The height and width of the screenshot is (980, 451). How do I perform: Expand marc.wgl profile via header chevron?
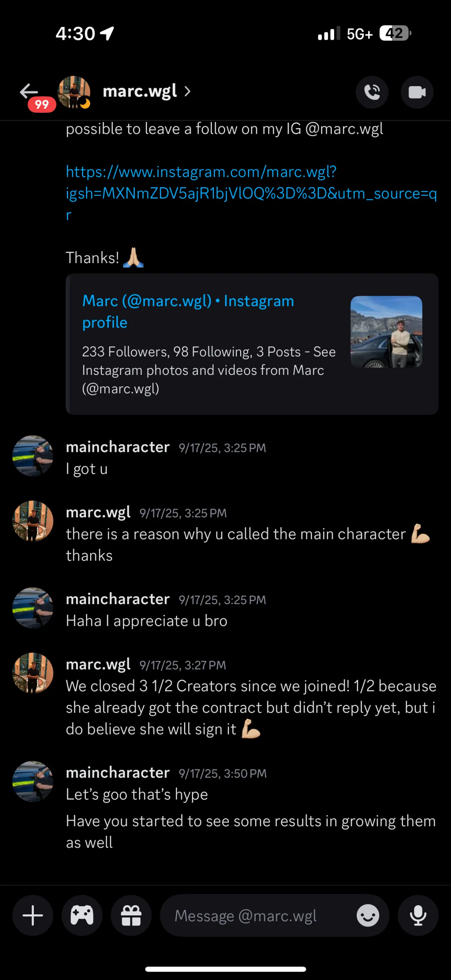[x=187, y=92]
